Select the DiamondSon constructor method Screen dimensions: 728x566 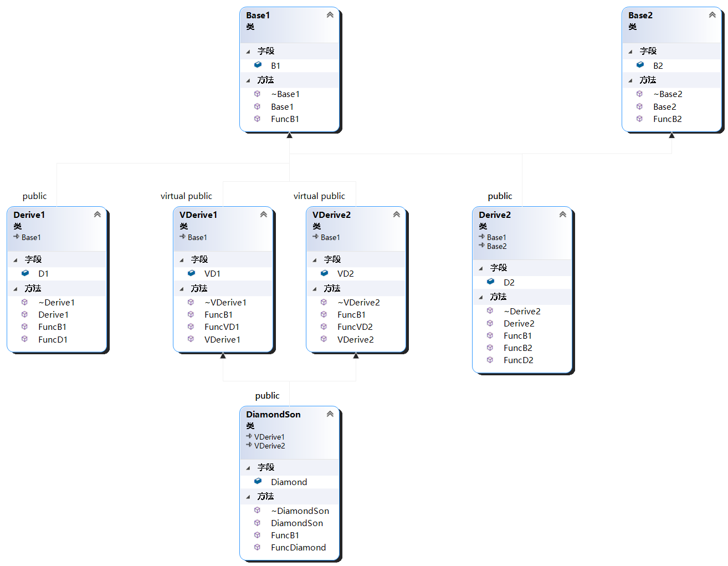click(296, 523)
